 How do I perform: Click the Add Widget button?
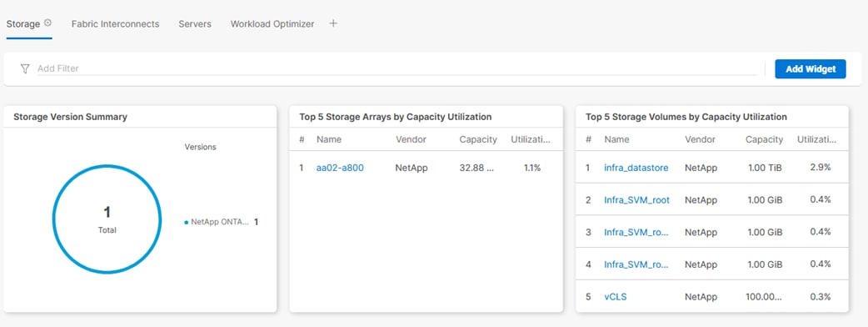[811, 68]
